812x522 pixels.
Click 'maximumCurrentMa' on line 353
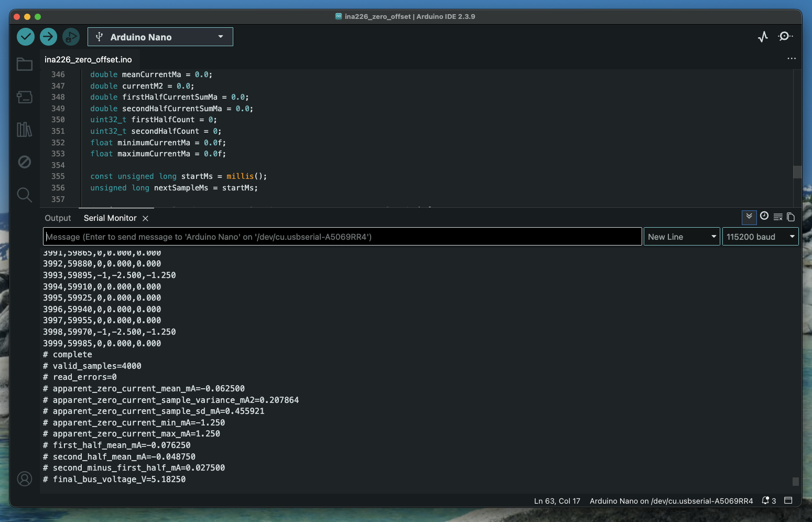tap(154, 154)
